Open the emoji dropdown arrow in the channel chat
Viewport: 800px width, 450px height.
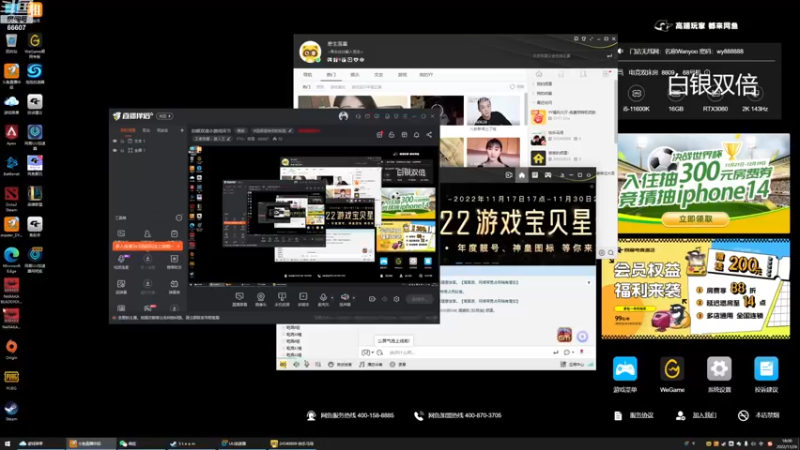point(373,353)
